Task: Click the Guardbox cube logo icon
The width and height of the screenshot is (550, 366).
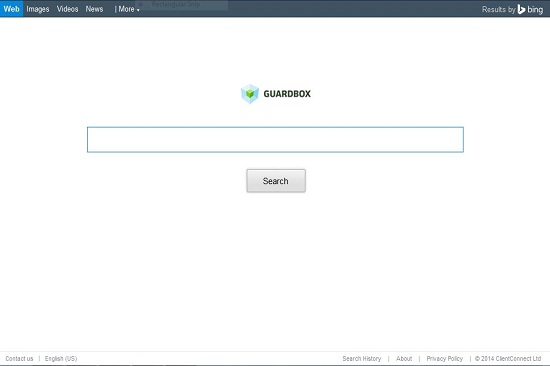Action: [x=250, y=94]
